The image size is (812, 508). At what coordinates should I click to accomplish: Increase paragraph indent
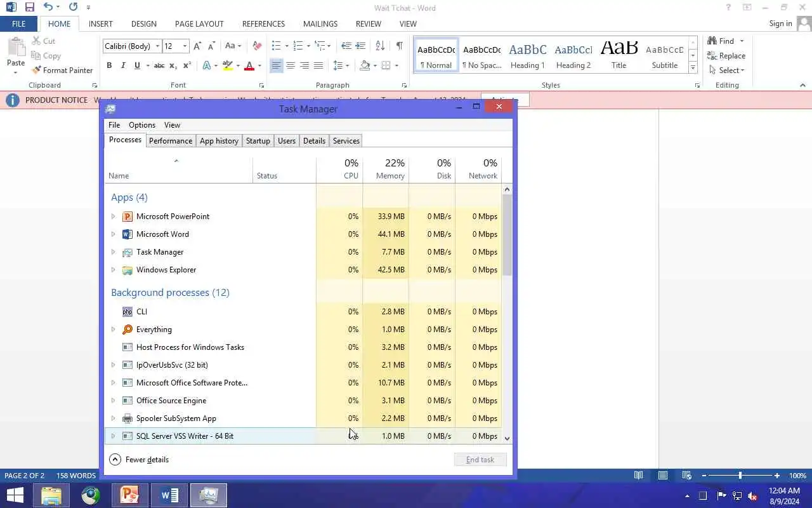click(x=360, y=46)
